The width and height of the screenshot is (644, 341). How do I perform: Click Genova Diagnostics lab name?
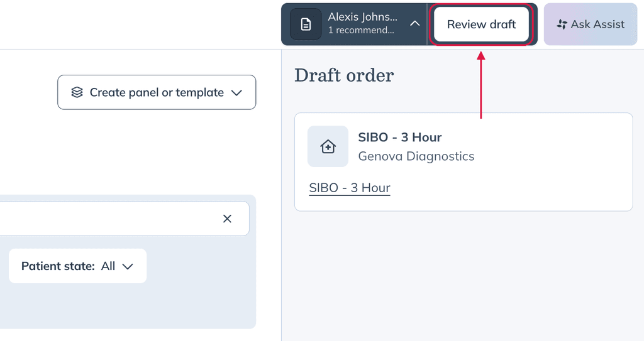416,156
